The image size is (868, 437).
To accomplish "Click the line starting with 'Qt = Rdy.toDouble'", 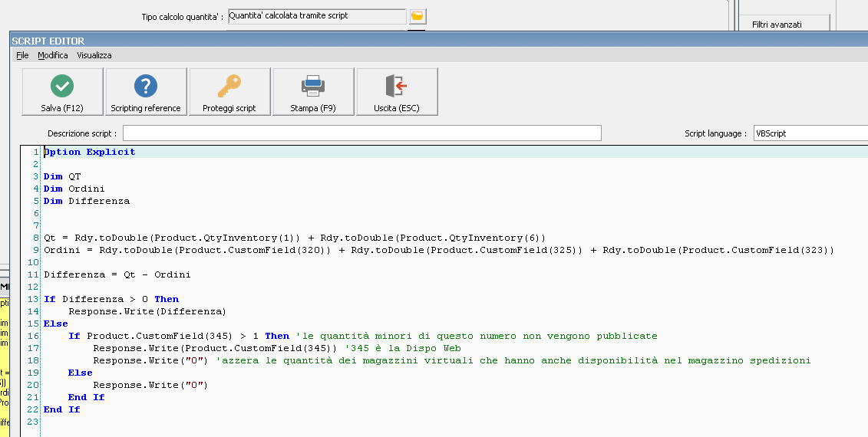I will coord(295,238).
